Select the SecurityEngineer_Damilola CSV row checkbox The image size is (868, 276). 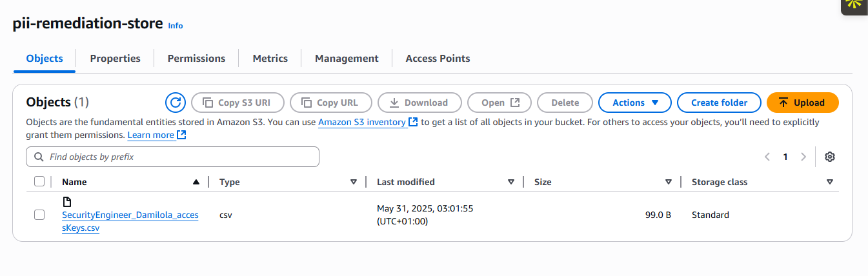[x=39, y=215]
